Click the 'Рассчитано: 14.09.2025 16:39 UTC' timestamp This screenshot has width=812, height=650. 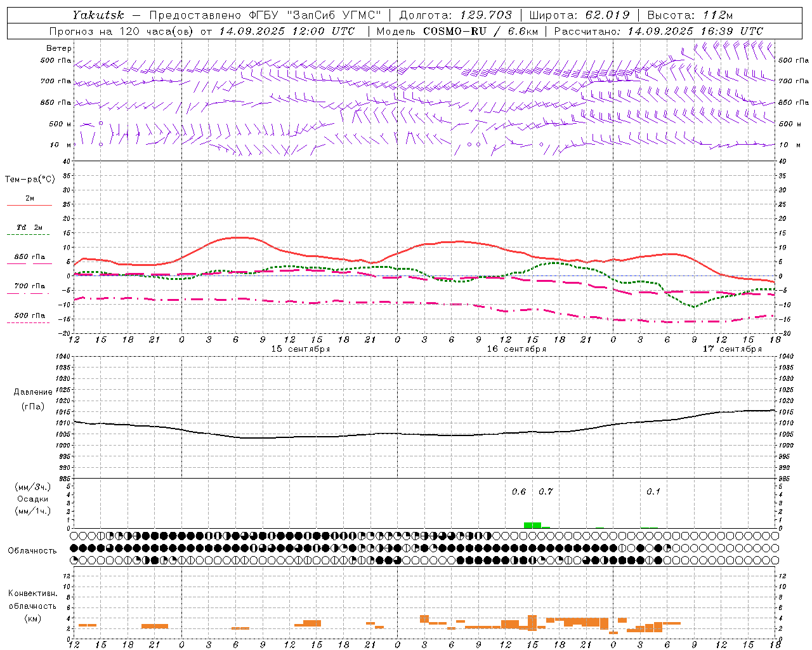(x=658, y=31)
